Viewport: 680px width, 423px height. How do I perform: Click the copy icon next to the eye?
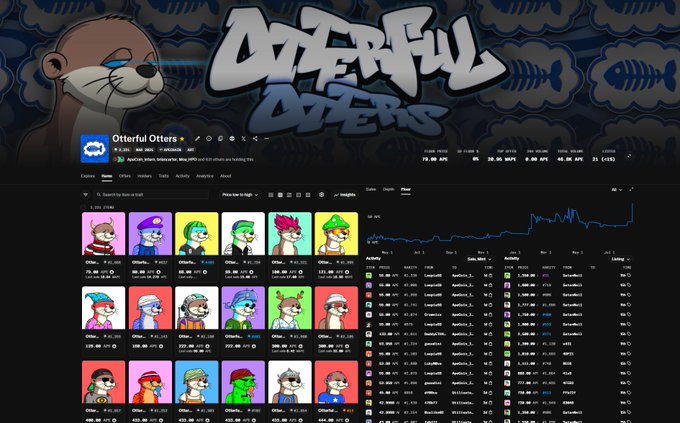220,139
